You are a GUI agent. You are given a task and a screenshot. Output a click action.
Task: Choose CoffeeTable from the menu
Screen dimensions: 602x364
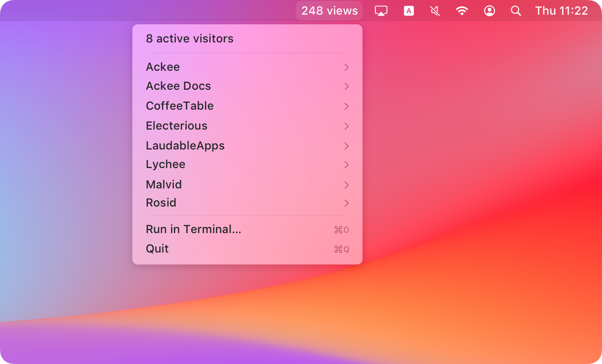click(x=247, y=106)
